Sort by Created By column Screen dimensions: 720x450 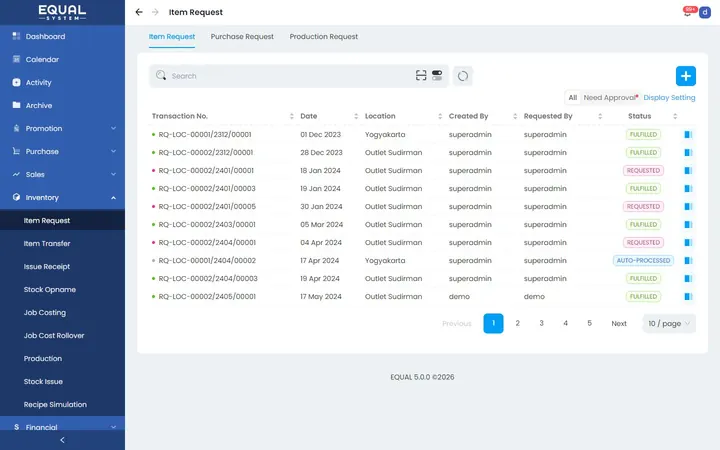[515, 116]
